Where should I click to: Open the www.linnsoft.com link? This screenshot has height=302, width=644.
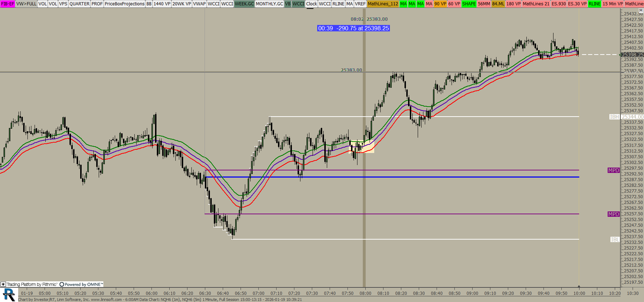[106, 300]
